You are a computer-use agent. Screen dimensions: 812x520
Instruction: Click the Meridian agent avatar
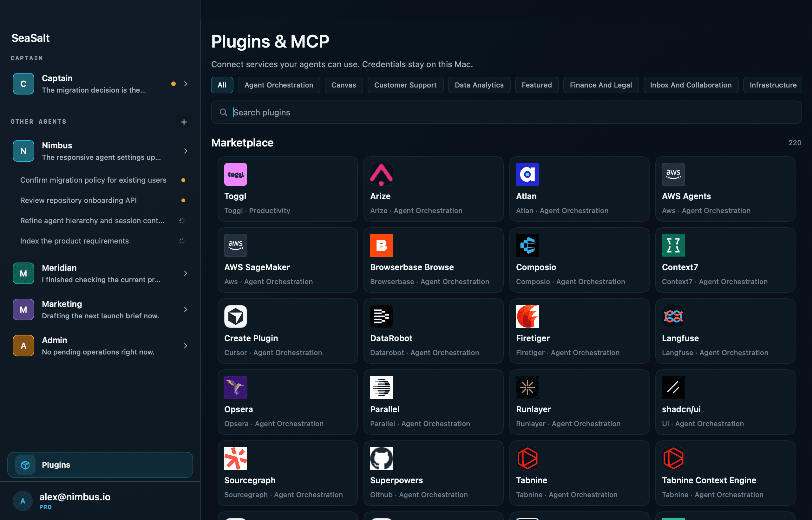[x=23, y=273]
